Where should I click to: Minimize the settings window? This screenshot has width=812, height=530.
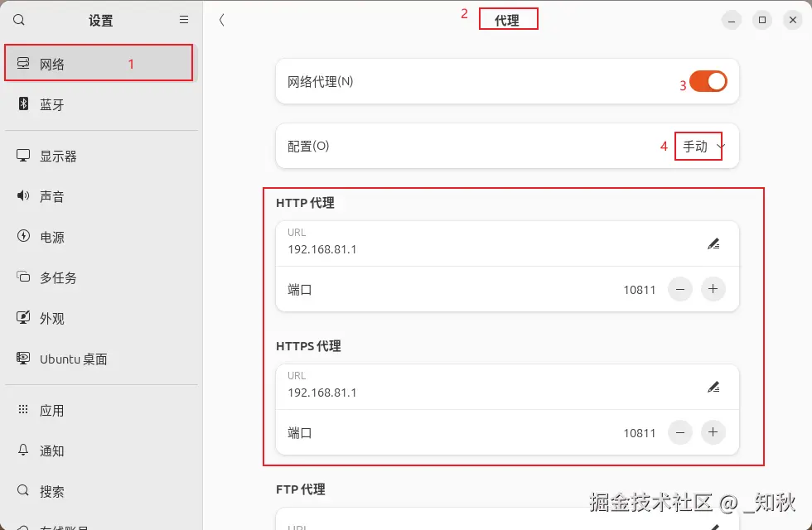[731, 20]
